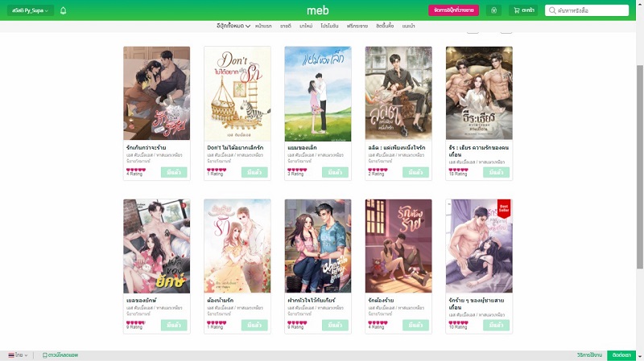Click the green ติดต่อเรา button
The image size is (644, 361).
click(621, 355)
